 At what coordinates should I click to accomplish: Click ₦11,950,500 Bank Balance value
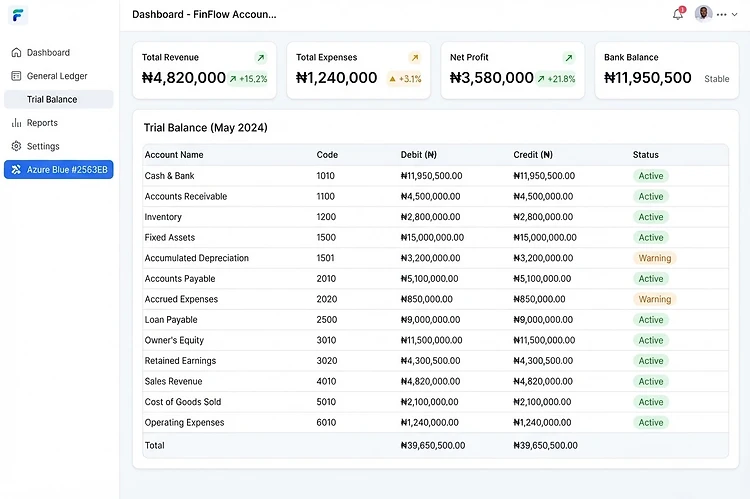pyautogui.click(x=648, y=78)
